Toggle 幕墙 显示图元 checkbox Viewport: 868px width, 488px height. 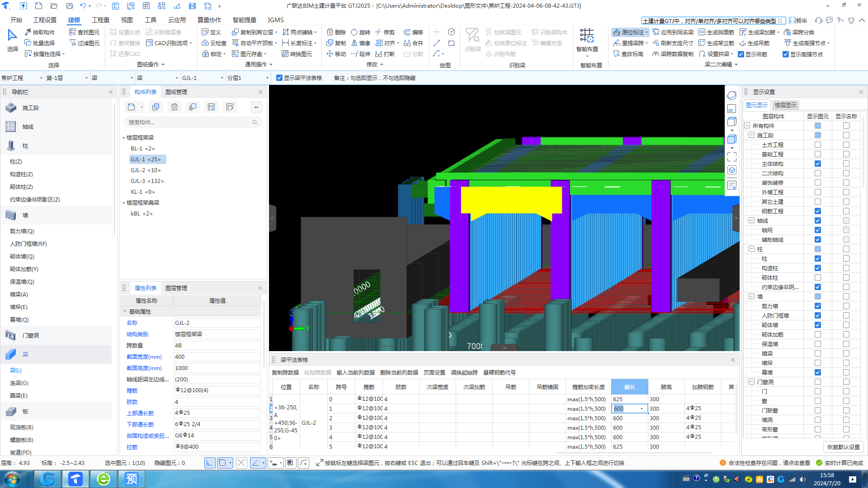(818, 372)
